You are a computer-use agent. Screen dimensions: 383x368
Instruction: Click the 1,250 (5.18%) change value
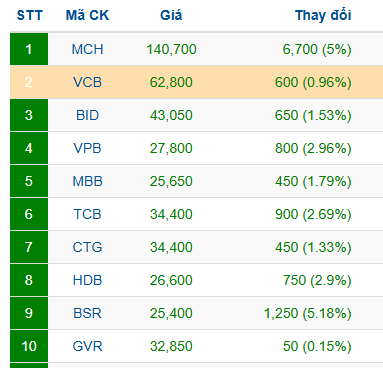[308, 313]
